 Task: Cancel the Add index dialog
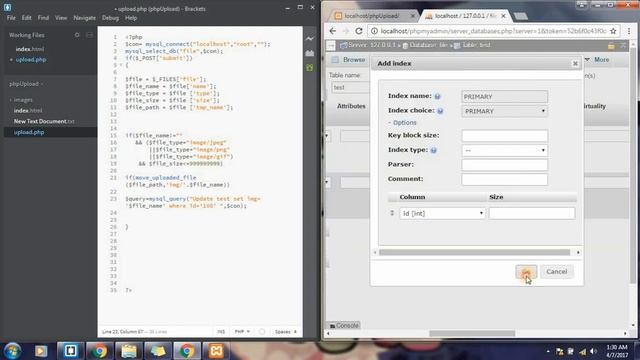[557, 272]
